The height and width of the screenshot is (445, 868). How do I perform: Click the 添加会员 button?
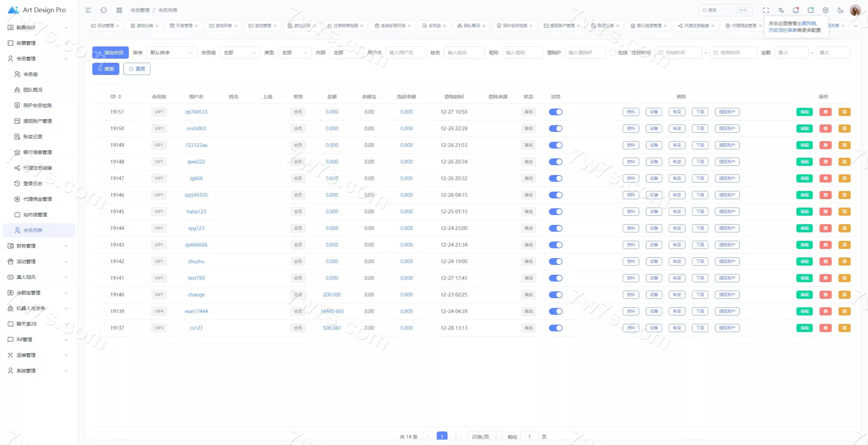(x=111, y=53)
